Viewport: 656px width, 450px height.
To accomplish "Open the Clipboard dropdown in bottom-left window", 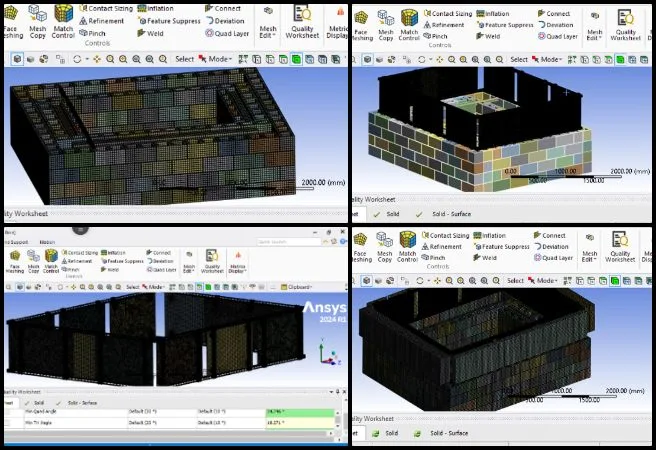I will click(296, 287).
